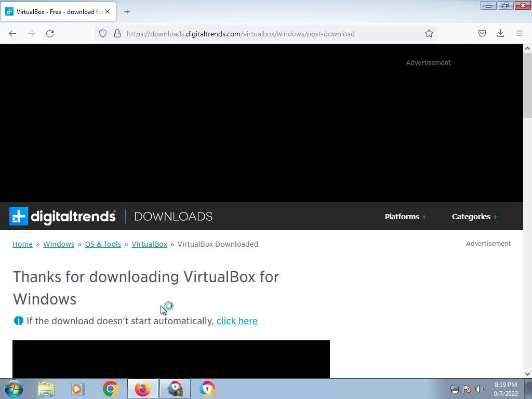Launch Windows Media Player from taskbar
The image size is (532, 399).
click(78, 389)
